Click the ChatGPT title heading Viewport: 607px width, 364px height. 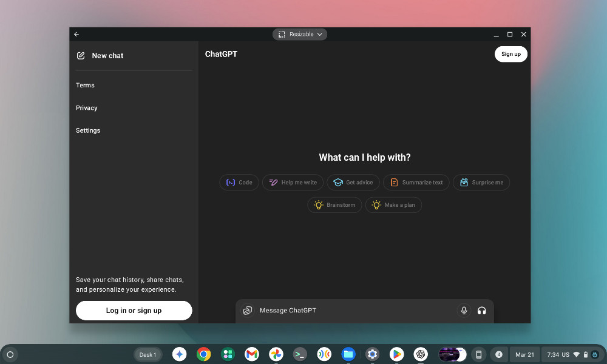coord(221,54)
